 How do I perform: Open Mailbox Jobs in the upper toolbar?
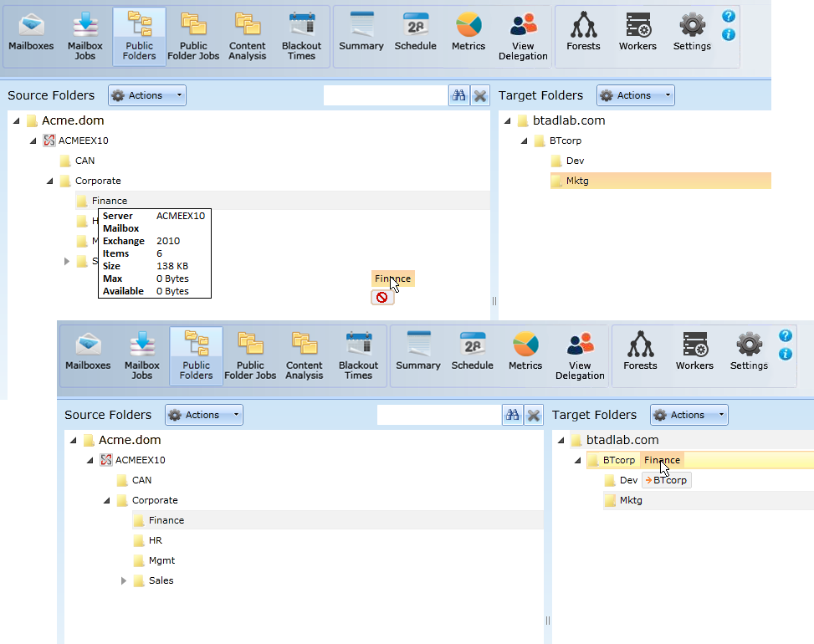coord(85,37)
